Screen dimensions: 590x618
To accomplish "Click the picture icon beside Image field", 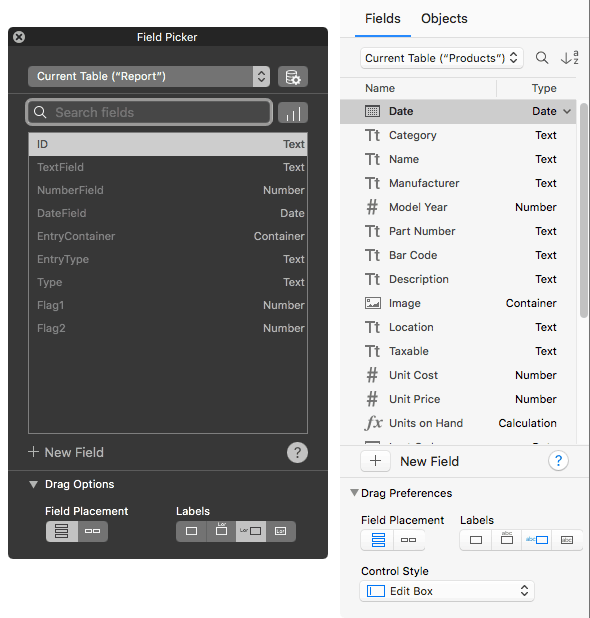I will pos(372,303).
